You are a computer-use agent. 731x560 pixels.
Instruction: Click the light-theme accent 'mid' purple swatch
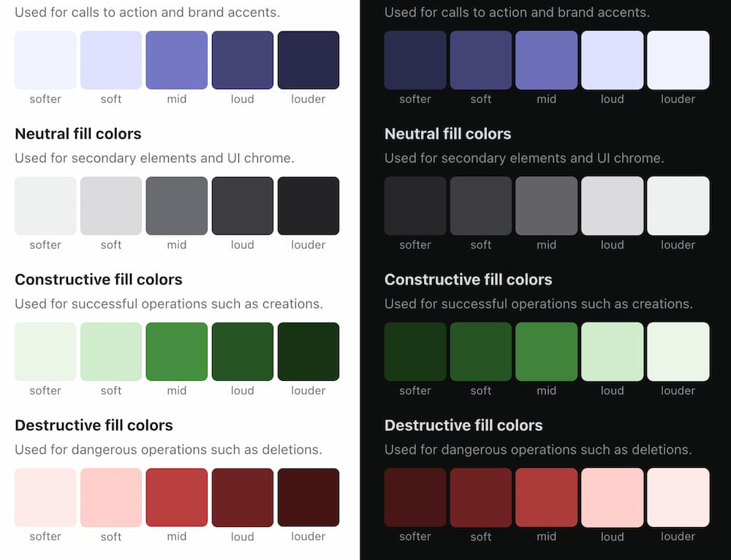point(177,60)
